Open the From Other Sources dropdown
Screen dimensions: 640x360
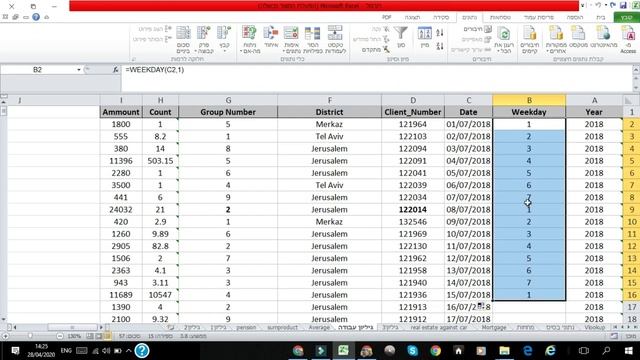point(556,40)
